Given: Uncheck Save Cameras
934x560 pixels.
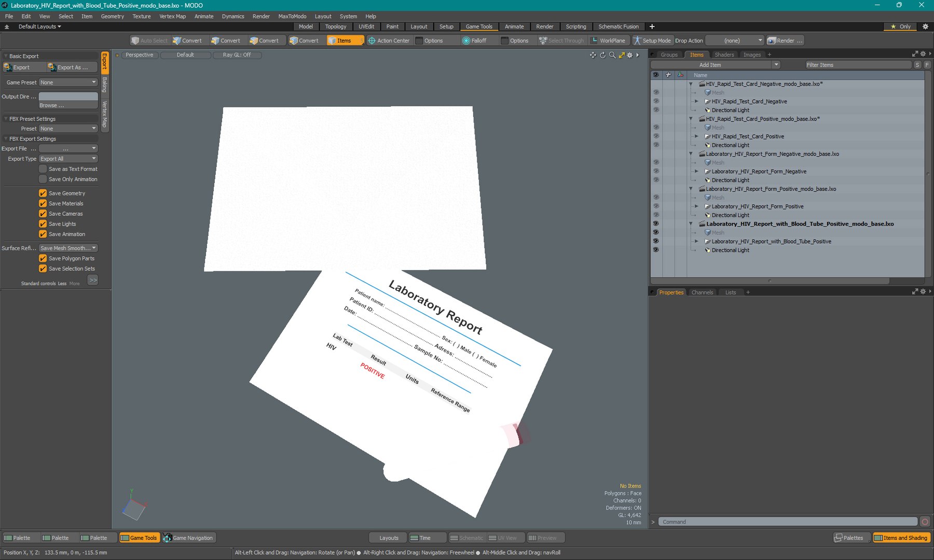Looking at the screenshot, I should (43, 214).
